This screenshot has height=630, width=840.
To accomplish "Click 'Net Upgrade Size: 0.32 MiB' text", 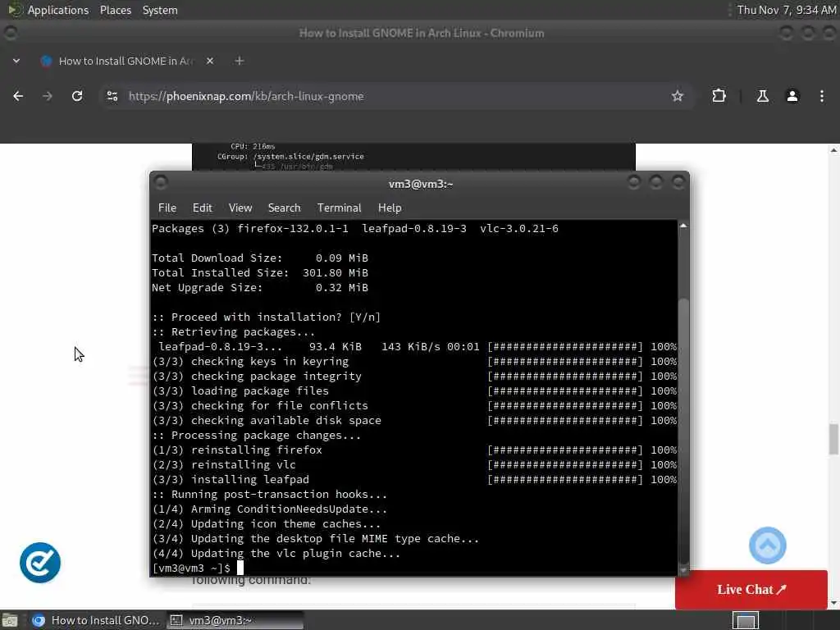I will (260, 288).
